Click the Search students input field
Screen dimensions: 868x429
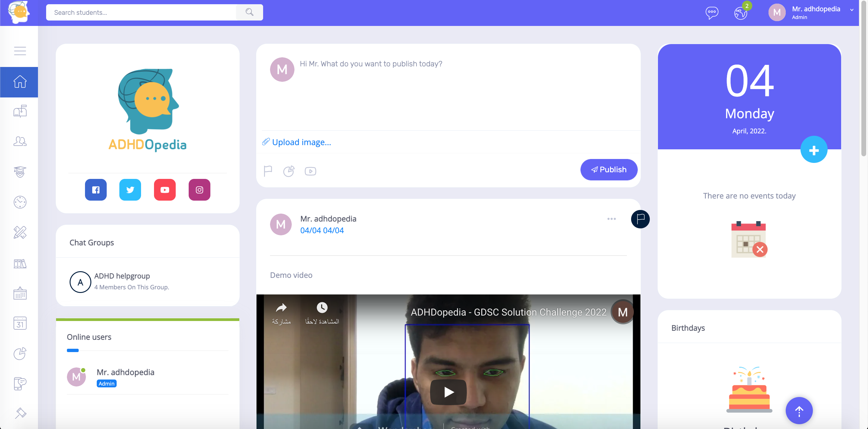pos(142,12)
